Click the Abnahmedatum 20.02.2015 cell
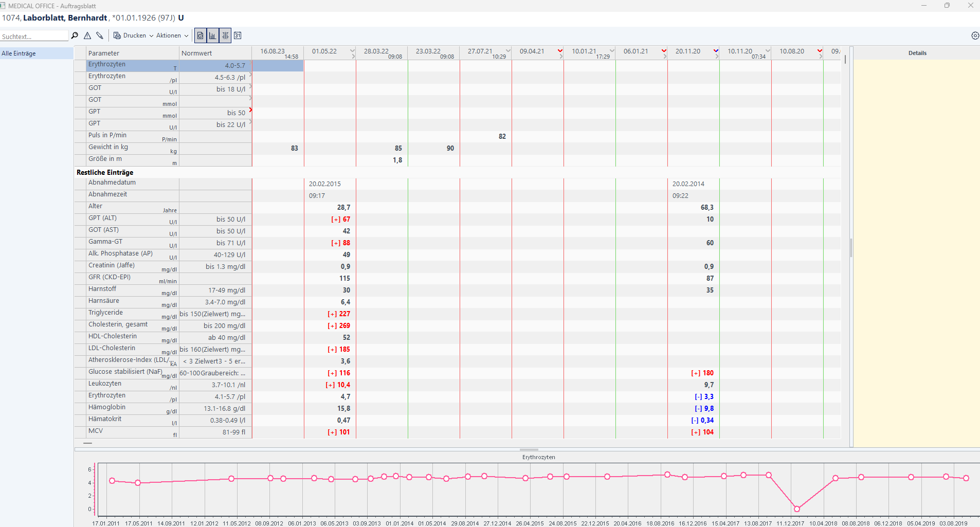Screen dimensions: 980x527 (330, 184)
